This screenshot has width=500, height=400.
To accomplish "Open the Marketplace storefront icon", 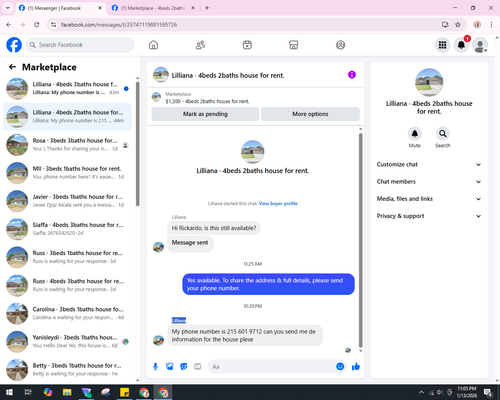I will (x=294, y=45).
